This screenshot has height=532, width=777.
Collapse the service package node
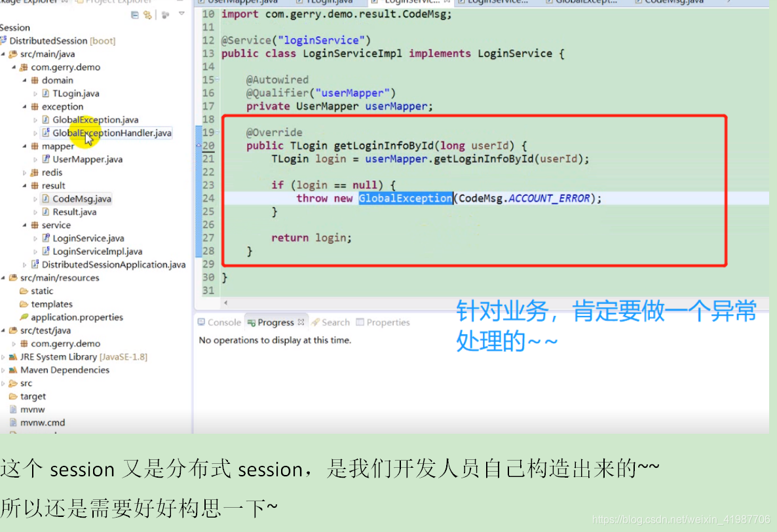pos(24,225)
